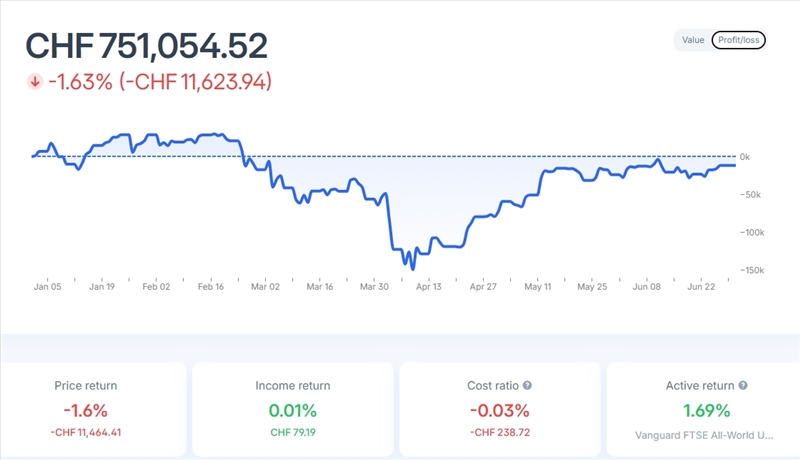Open the Cost ratio help icon
Image resolution: width=800 pixels, height=460 pixels.
pos(527,385)
